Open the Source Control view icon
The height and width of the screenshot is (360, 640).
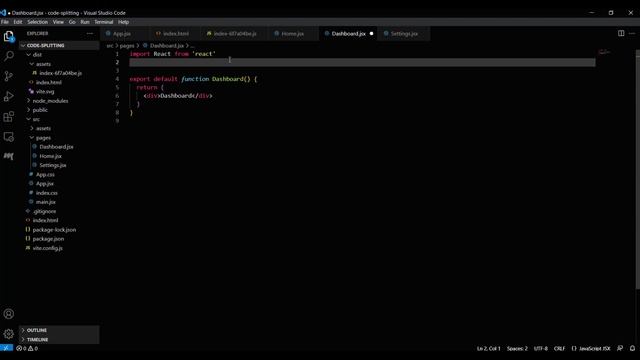point(9,76)
